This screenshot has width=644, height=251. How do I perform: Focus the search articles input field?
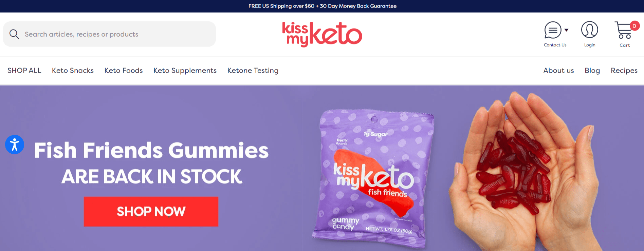[x=109, y=34]
